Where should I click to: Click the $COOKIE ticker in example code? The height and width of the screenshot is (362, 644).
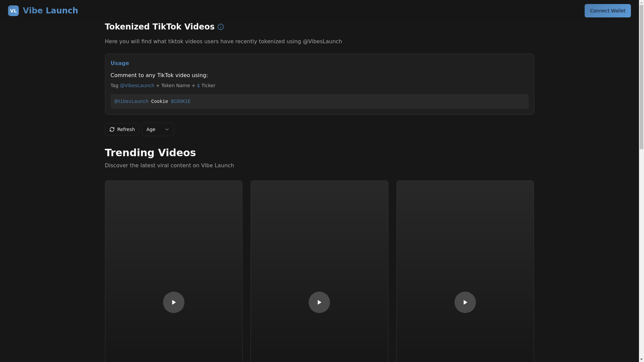tap(181, 102)
